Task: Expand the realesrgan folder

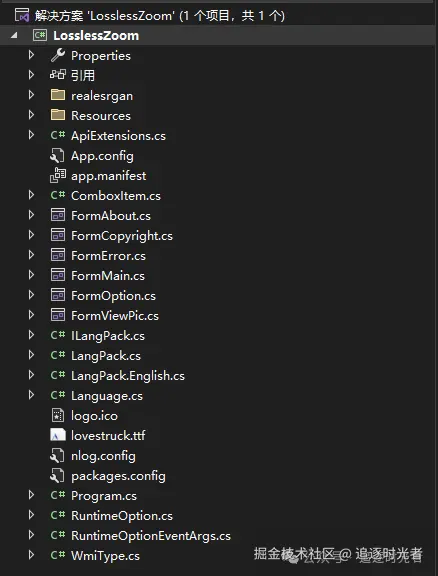Action: pos(32,95)
